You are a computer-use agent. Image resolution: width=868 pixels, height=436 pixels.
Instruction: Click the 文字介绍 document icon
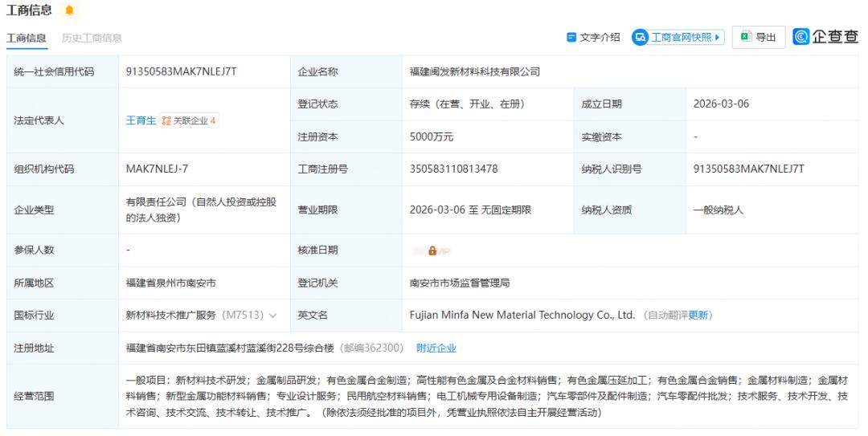click(571, 37)
